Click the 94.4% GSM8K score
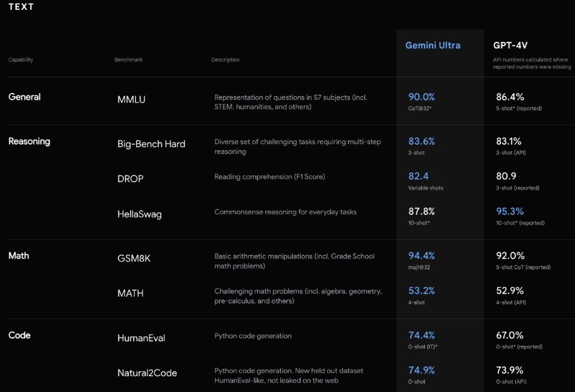This screenshot has width=575, height=392. (x=422, y=256)
